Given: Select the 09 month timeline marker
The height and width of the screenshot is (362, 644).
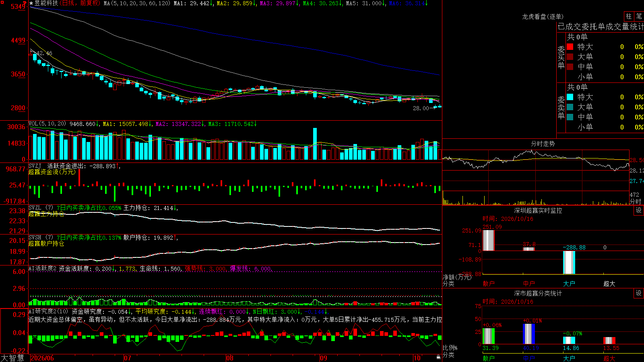Looking at the screenshot, I should (324, 358).
